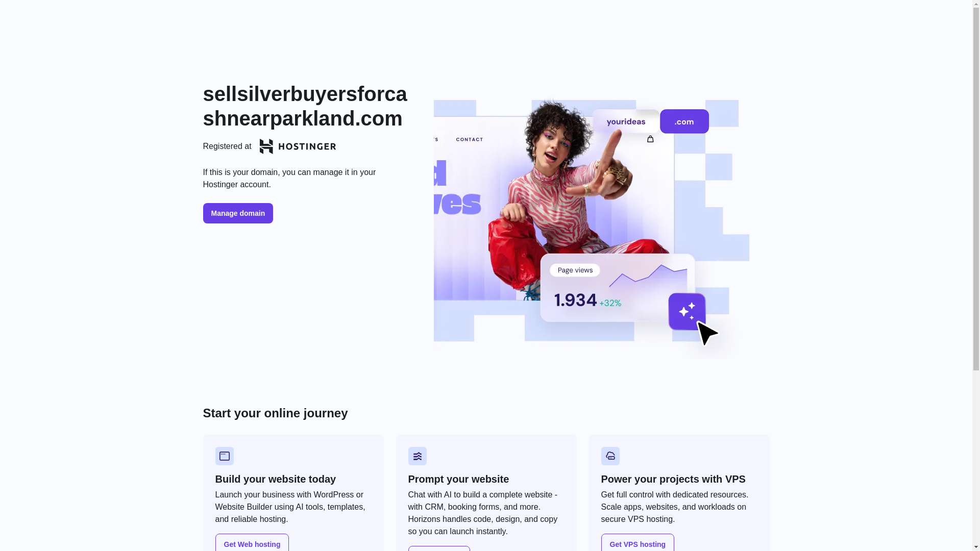Screen dimensions: 980x551
Task: Click the Build your website today heading
Action: (x=276, y=479)
